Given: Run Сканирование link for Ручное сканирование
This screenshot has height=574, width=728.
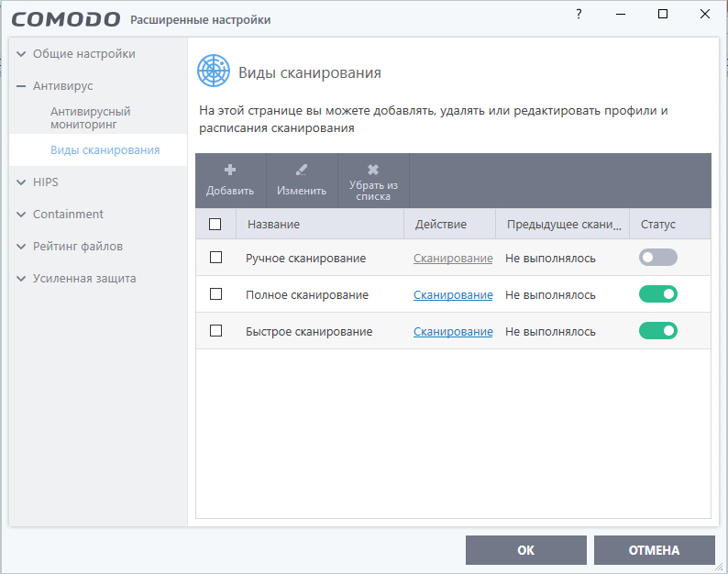Looking at the screenshot, I should click(453, 259).
